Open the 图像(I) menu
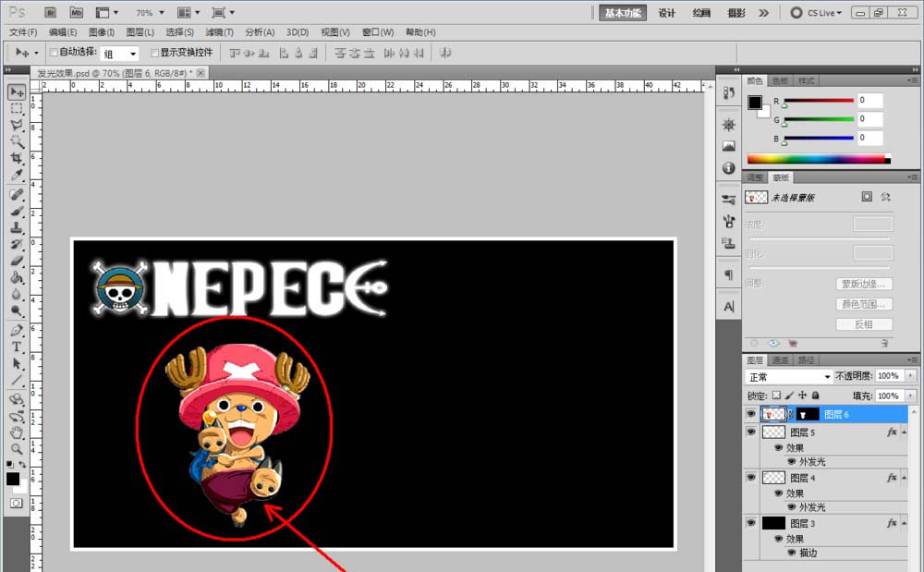This screenshot has width=924, height=572. pos(102,32)
